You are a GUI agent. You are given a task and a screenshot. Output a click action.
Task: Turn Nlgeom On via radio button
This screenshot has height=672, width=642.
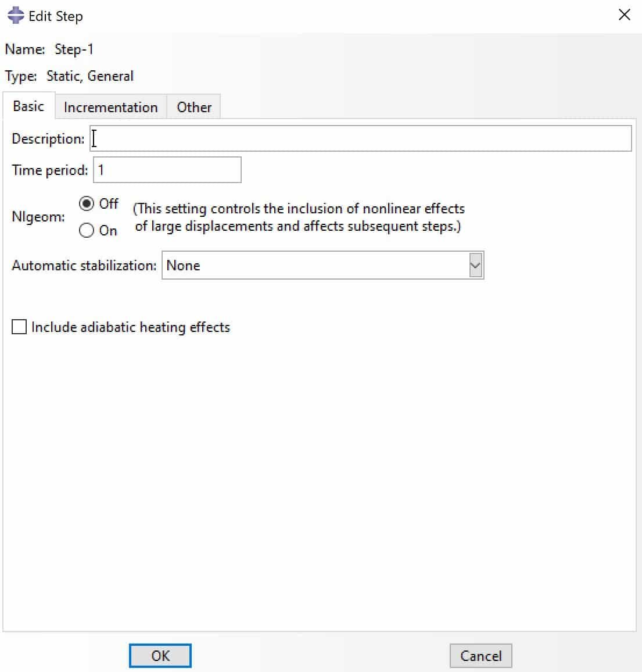pos(86,231)
